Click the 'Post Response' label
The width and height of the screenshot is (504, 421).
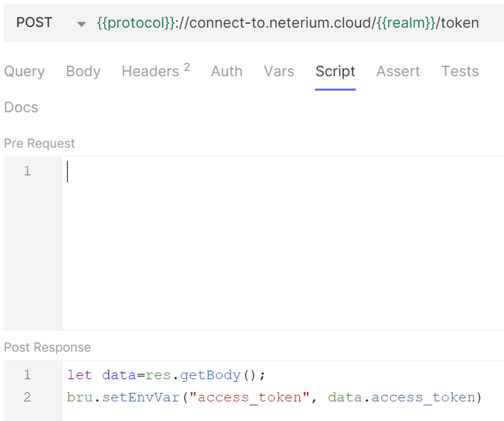tap(47, 347)
